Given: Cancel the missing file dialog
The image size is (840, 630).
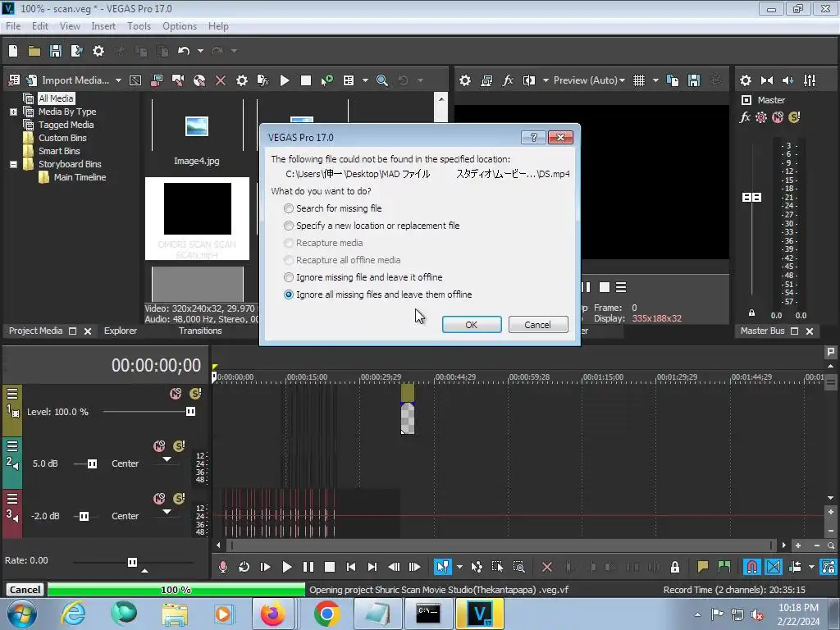Looking at the screenshot, I should [x=537, y=325].
